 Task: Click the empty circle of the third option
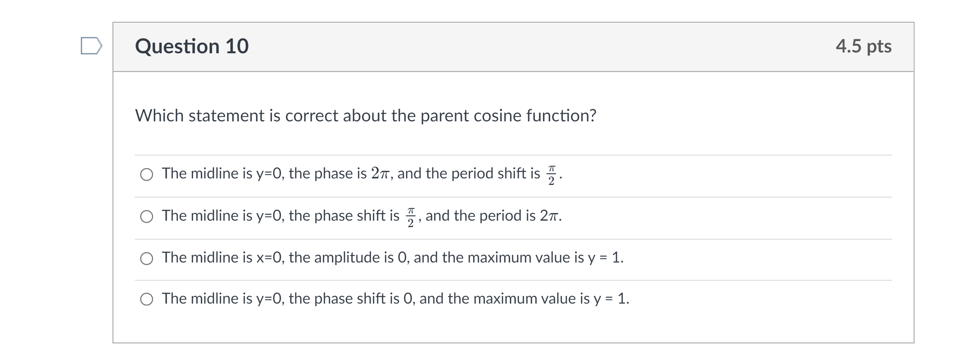click(x=146, y=258)
